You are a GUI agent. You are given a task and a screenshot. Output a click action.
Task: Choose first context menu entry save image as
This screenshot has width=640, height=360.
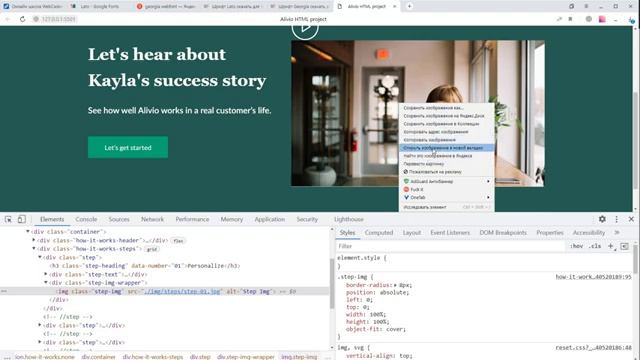point(447,108)
